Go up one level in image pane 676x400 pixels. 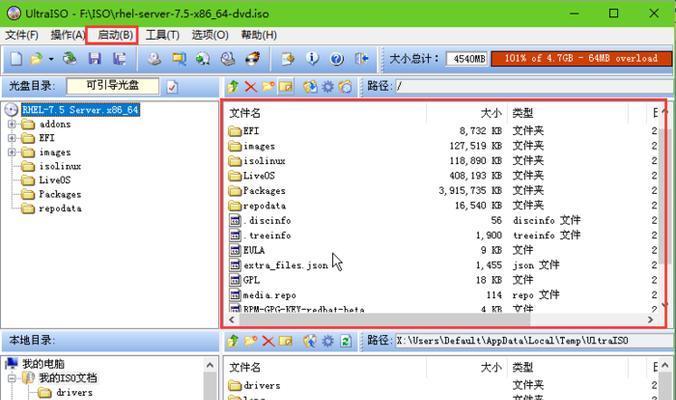coord(233,87)
